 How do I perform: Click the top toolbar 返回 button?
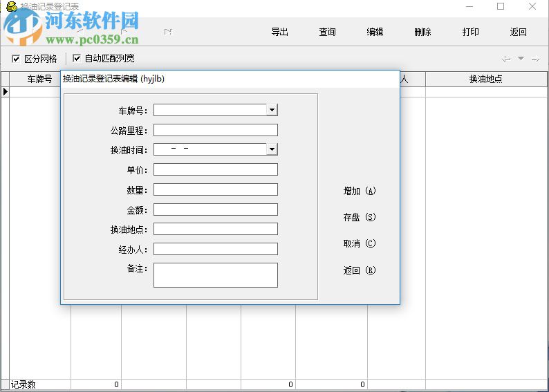[518, 32]
